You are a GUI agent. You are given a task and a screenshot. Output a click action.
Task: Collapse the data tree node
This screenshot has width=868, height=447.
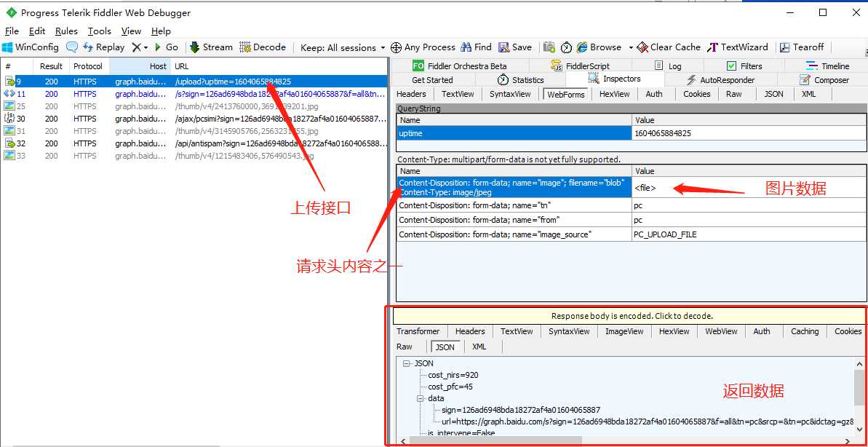pos(421,398)
